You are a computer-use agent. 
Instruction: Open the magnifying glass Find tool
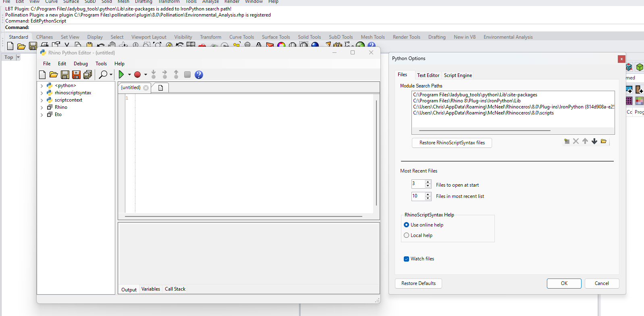tap(103, 75)
